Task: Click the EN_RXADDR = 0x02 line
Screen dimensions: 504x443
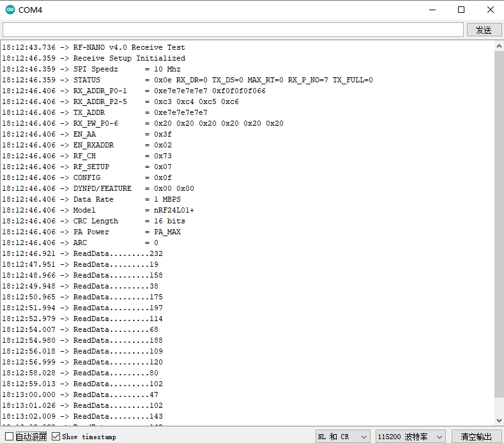Action: tap(87, 145)
